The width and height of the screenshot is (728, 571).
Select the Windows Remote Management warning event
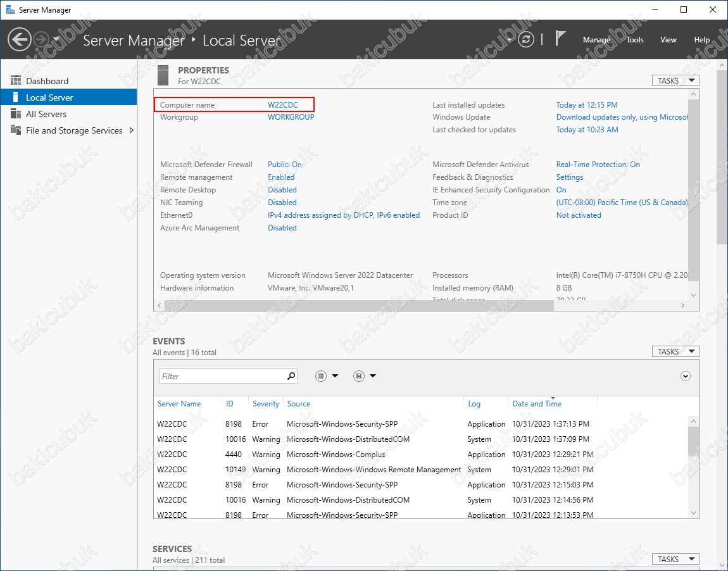point(421,469)
